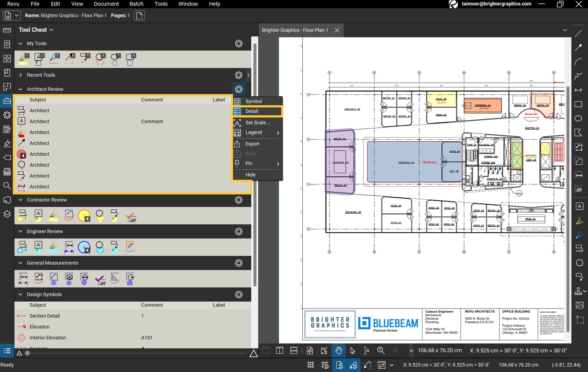Expand the Recent Tools section

pos(20,75)
